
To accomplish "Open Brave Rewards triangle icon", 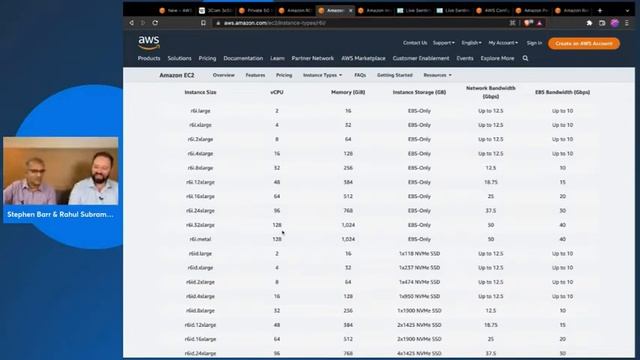I will click(540, 23).
